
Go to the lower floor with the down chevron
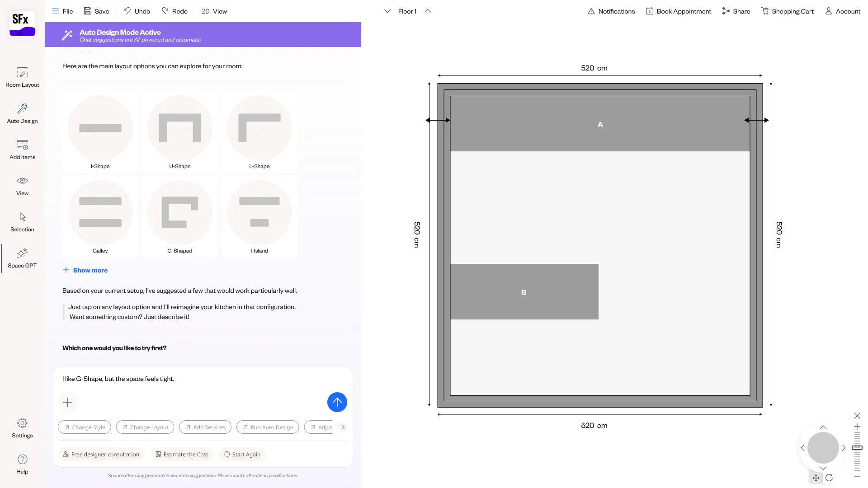click(387, 11)
